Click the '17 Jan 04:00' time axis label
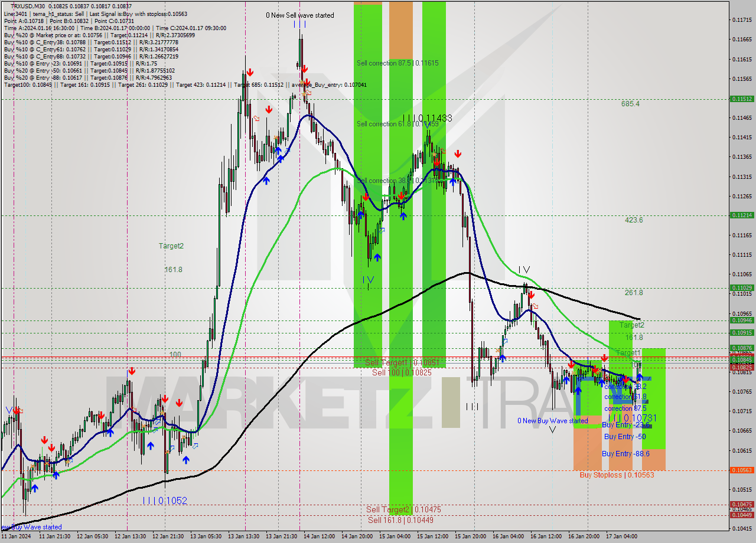Viewport: 756px width, 543px height. (x=622, y=537)
